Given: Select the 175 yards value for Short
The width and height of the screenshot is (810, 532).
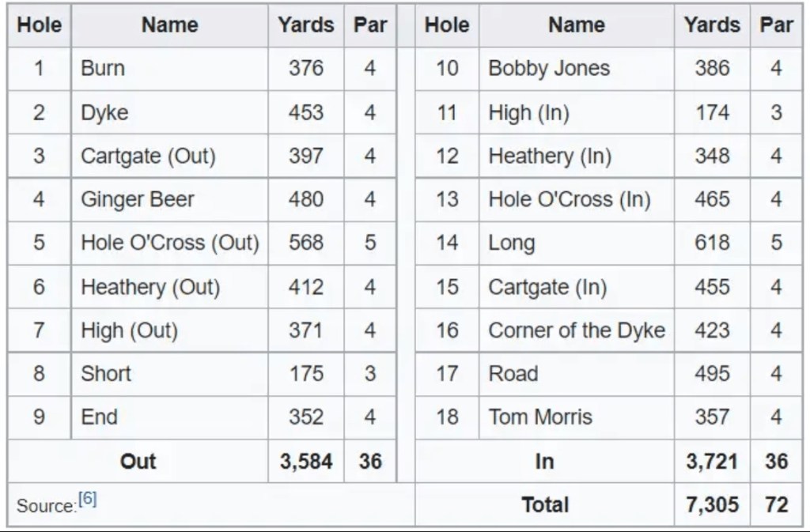Looking at the screenshot, I should click(x=306, y=373).
